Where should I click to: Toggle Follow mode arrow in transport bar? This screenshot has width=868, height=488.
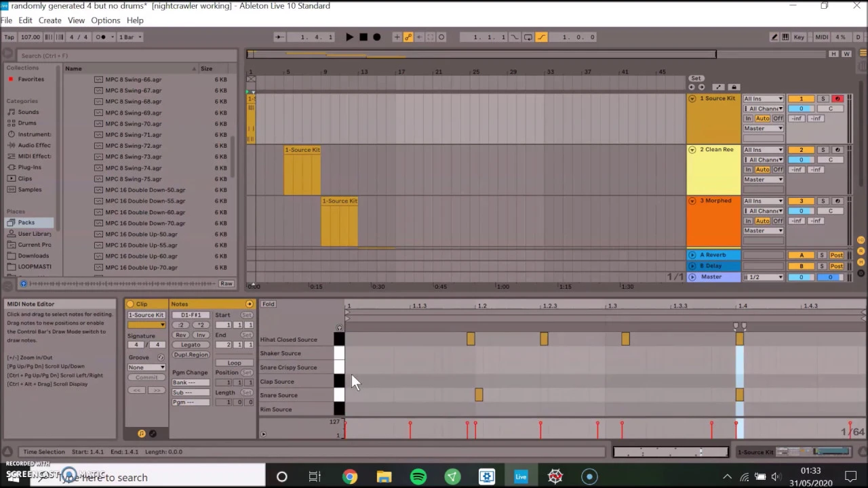click(x=279, y=37)
